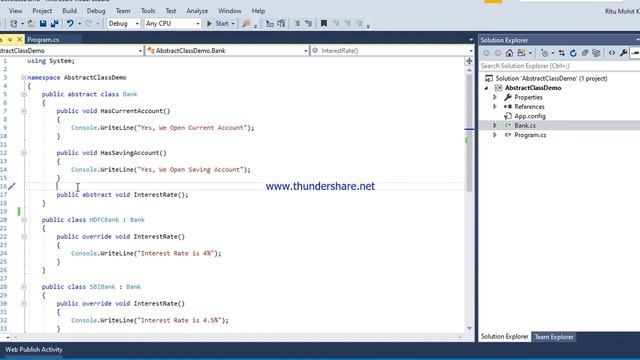The image size is (640, 360).
Task: Expand the References node in Solution Explorer
Action: point(495,107)
